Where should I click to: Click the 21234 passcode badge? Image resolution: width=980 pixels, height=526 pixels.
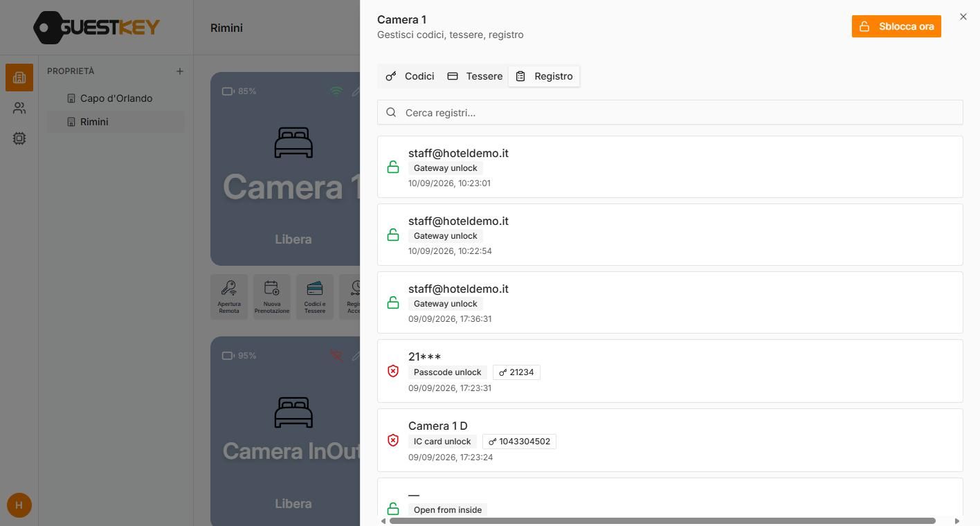(516, 372)
